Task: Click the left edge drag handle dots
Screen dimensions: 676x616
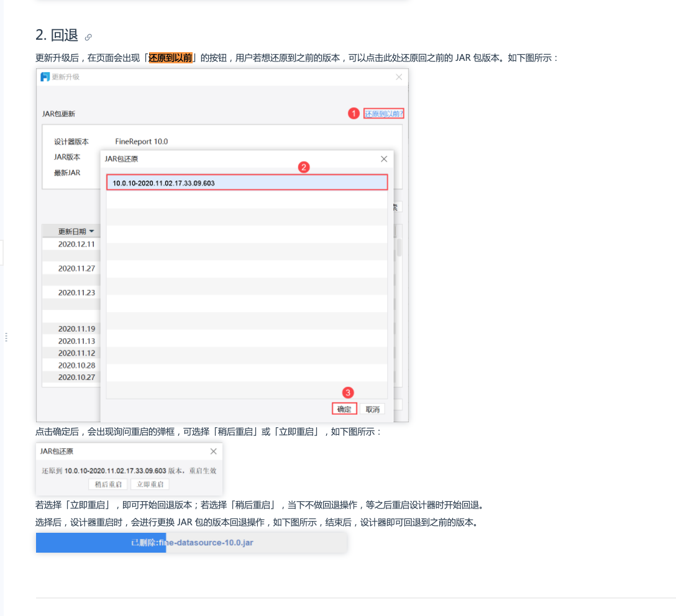Action: click(x=6, y=337)
